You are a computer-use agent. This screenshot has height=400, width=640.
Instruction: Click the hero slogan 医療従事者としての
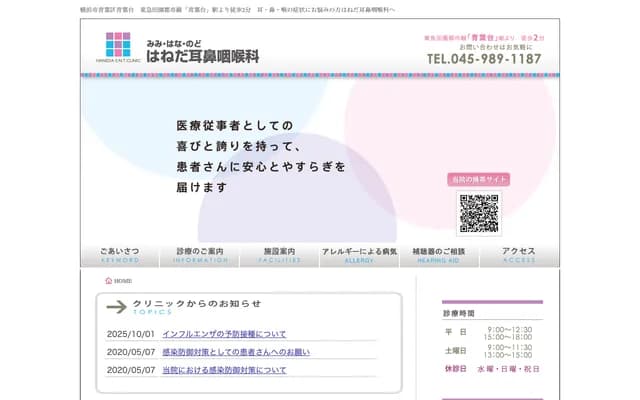pyautogui.click(x=235, y=125)
